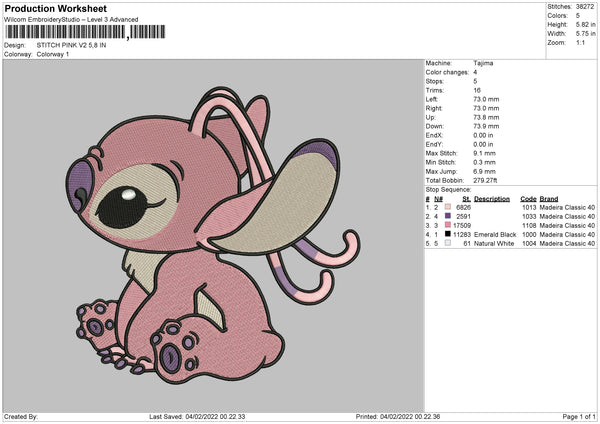Click design name STITCH PINK V2 5,8 IN

click(x=72, y=45)
